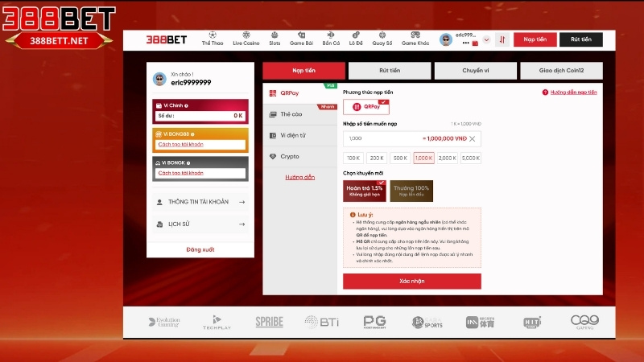Click the Evolution Gaming provider logo
The height and width of the screenshot is (362, 644).
(x=164, y=323)
